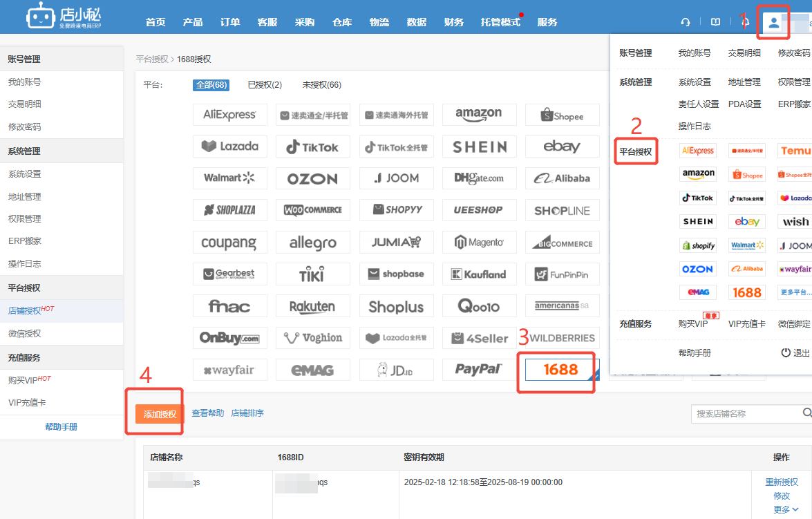Viewport: 812px width, 519px height.
Task: Select the SHOPLAZZA platform tile
Action: (x=230, y=210)
